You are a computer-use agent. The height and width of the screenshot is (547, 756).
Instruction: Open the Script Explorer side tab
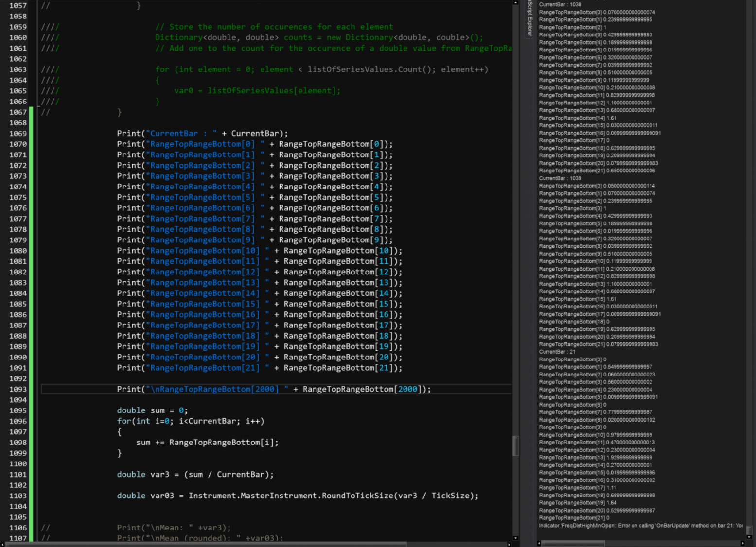pyautogui.click(x=530, y=18)
